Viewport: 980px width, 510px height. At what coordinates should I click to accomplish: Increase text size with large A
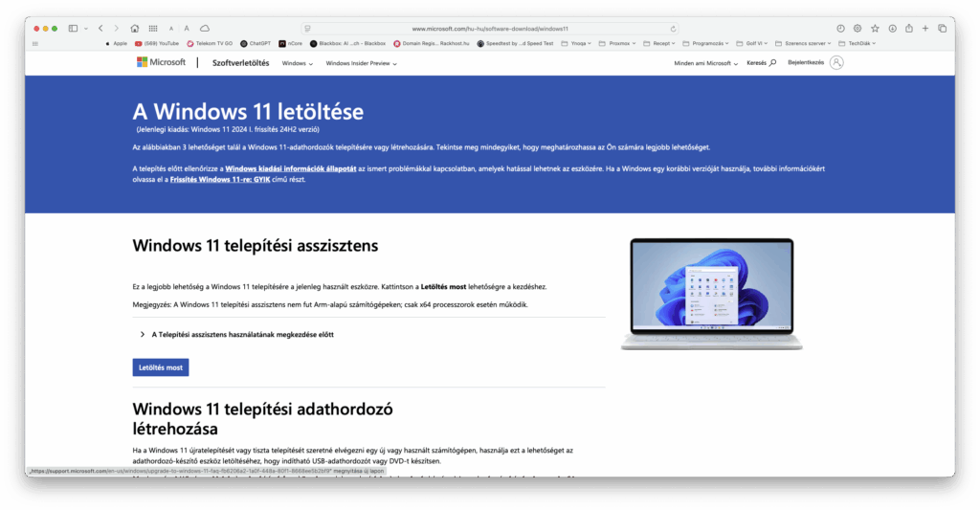(x=187, y=28)
